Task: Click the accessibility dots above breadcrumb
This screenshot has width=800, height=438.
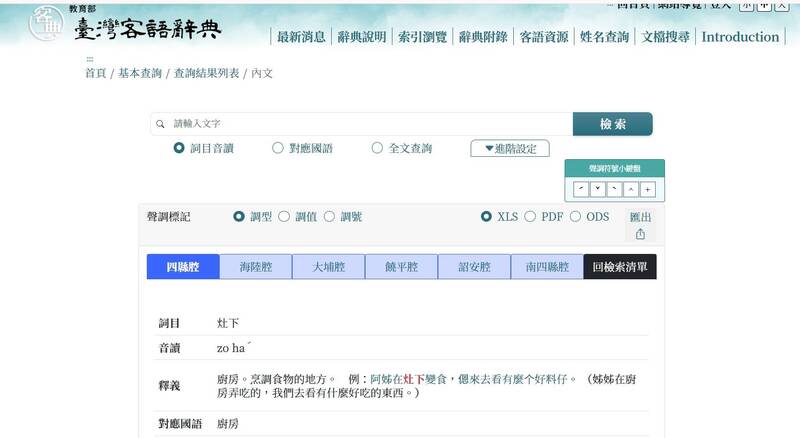Action: pyautogui.click(x=90, y=59)
